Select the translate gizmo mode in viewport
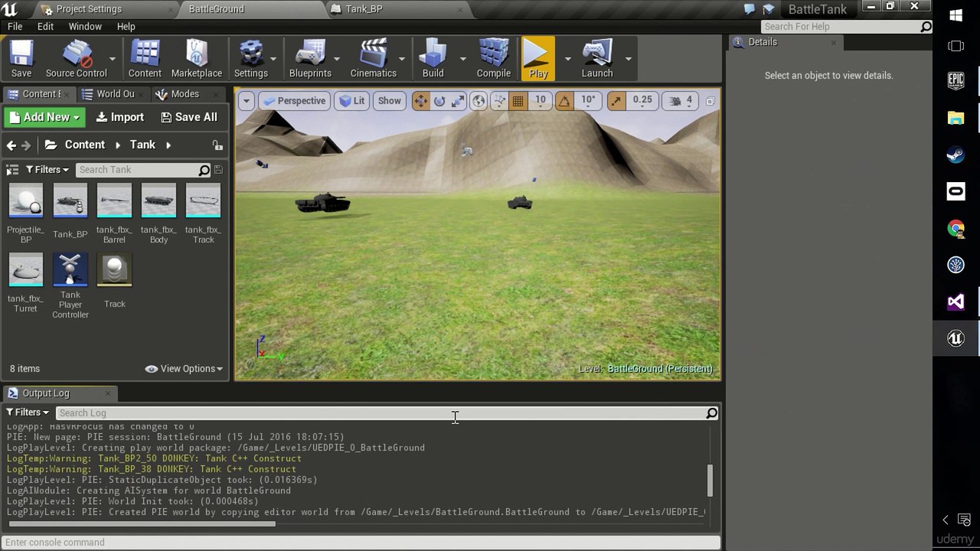 coord(421,101)
